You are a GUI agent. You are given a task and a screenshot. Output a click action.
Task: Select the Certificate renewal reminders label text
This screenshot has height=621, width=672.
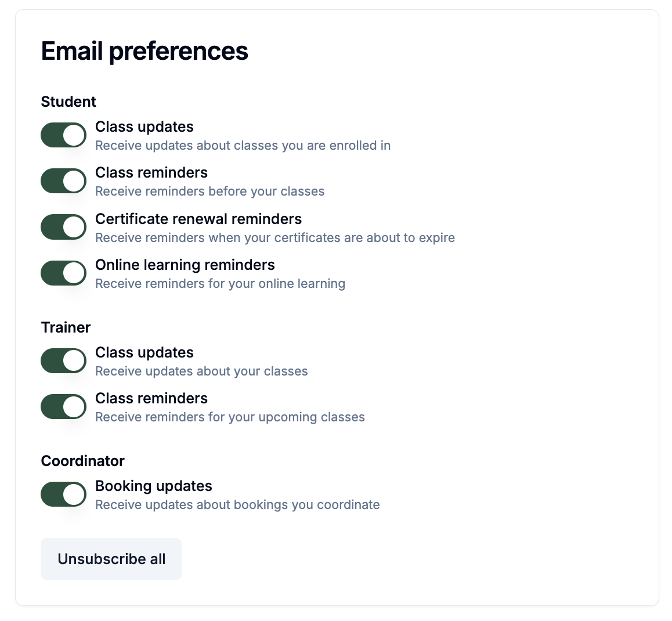click(x=198, y=219)
